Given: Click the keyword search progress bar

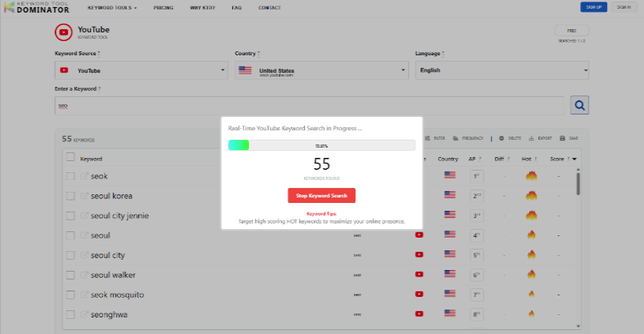Looking at the screenshot, I should tap(321, 145).
